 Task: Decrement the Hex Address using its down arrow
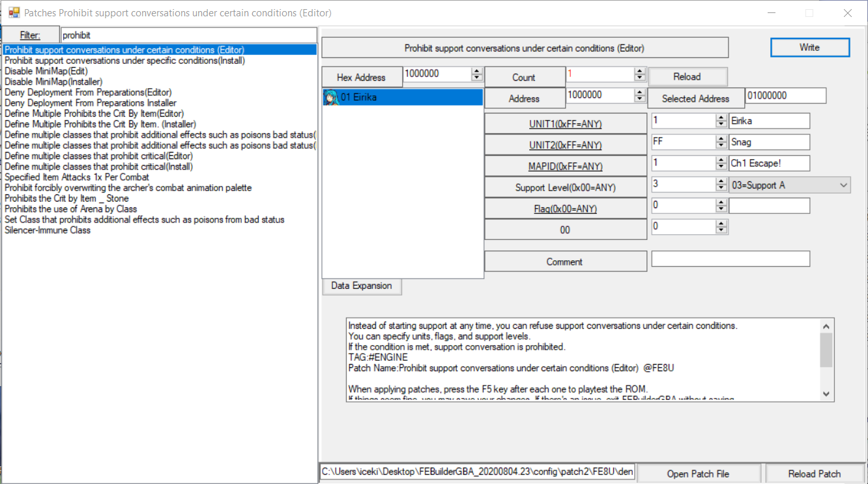coord(476,78)
